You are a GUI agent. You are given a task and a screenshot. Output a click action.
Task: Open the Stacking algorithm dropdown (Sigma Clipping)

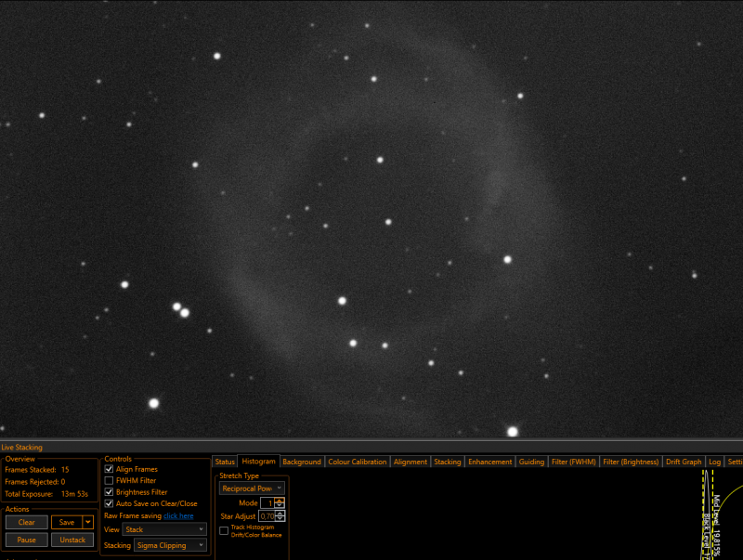pos(170,545)
